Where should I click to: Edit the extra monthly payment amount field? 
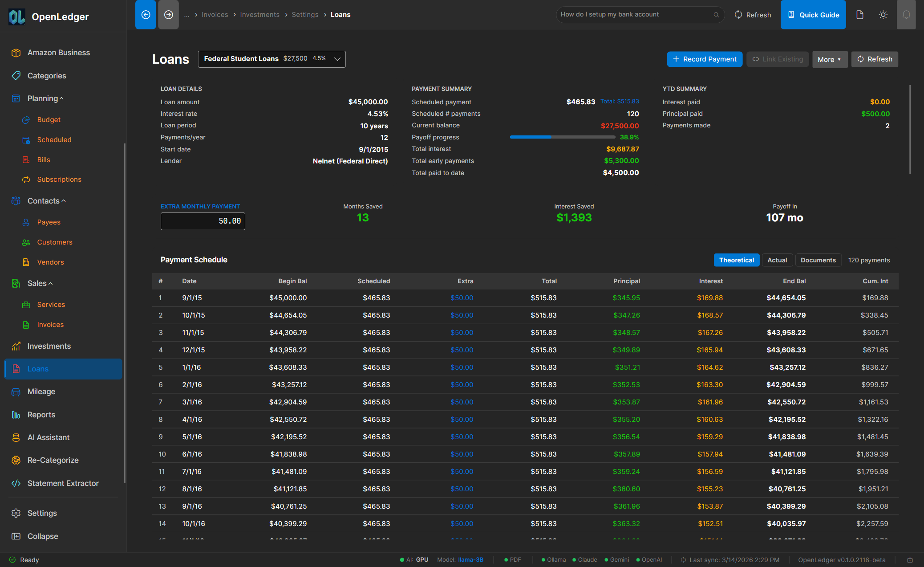(203, 221)
